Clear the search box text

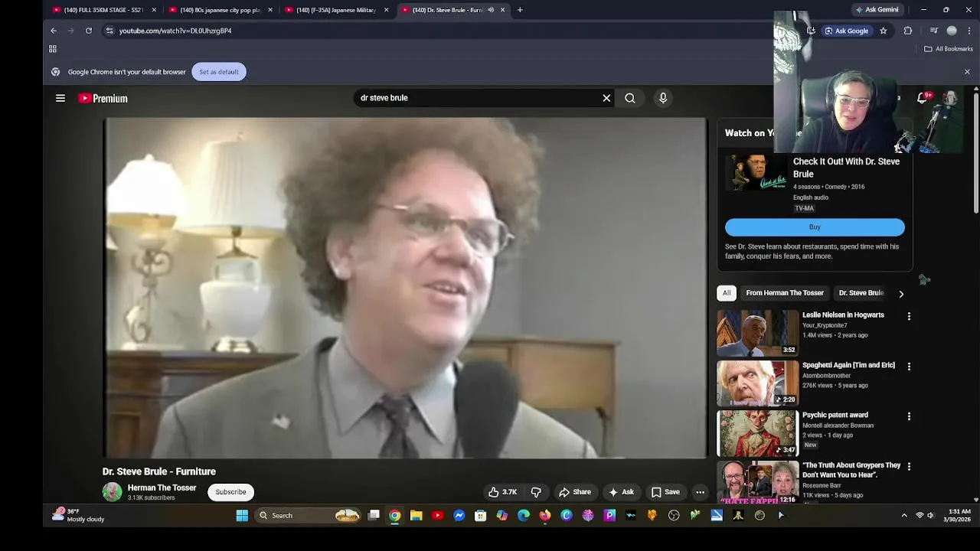pos(606,98)
